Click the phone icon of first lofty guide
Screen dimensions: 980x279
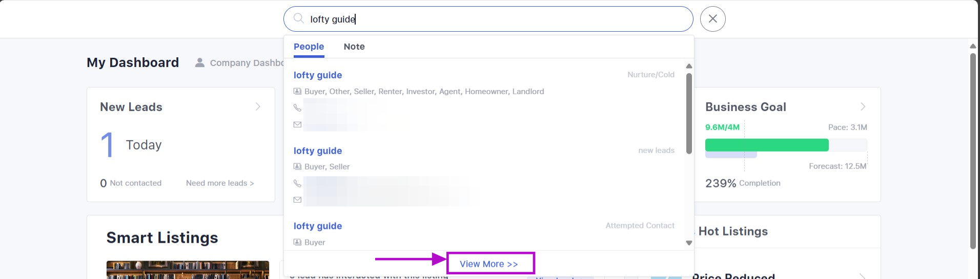297,108
